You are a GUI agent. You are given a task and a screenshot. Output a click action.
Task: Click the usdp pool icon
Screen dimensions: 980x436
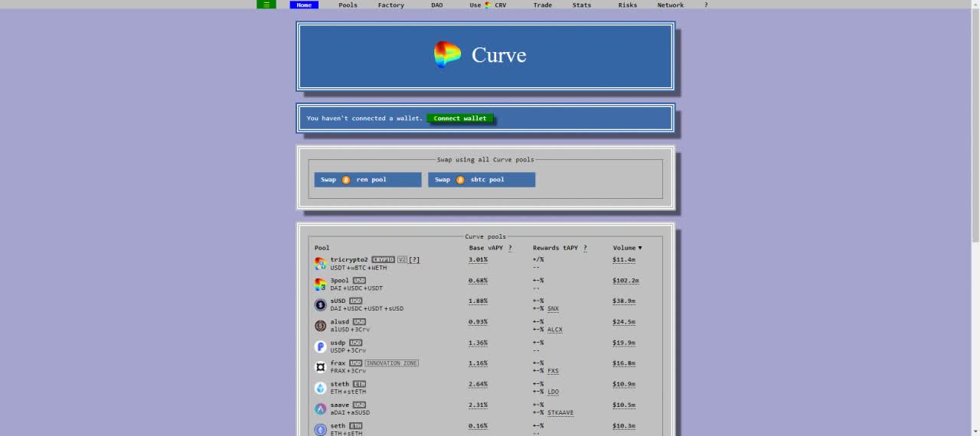pyautogui.click(x=321, y=346)
